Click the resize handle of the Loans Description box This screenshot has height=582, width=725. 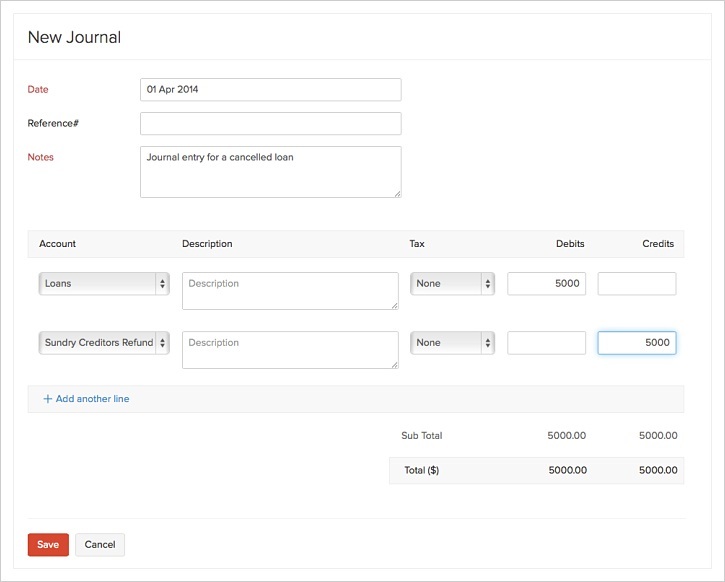[x=394, y=305]
